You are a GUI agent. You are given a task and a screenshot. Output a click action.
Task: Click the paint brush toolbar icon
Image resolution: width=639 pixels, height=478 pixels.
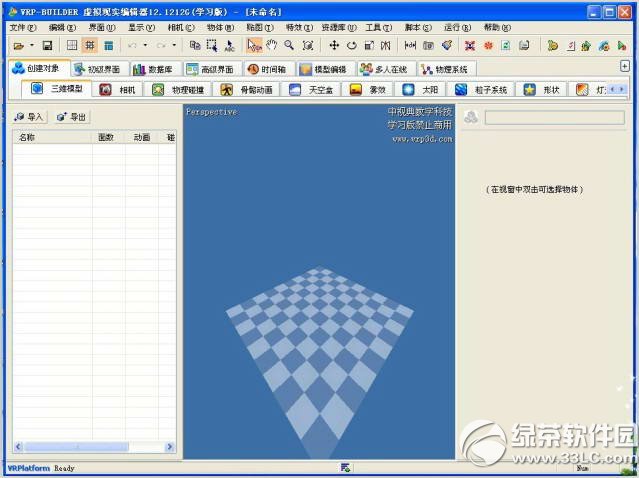click(x=447, y=45)
